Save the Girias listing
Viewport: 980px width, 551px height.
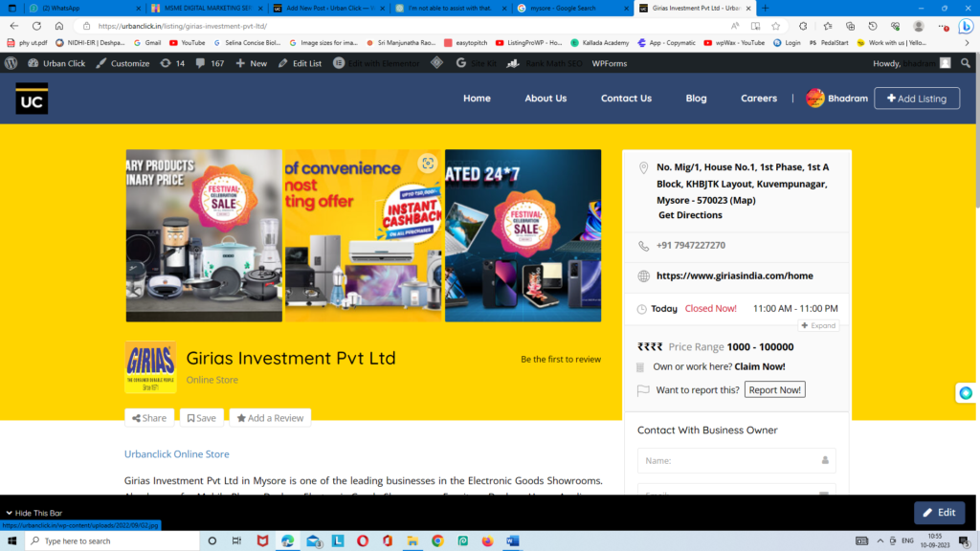tap(201, 418)
